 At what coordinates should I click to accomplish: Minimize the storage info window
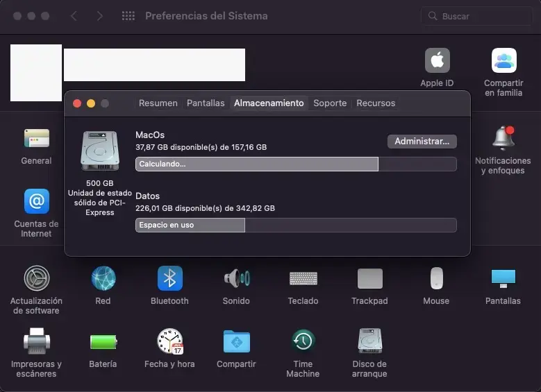pyautogui.click(x=91, y=103)
